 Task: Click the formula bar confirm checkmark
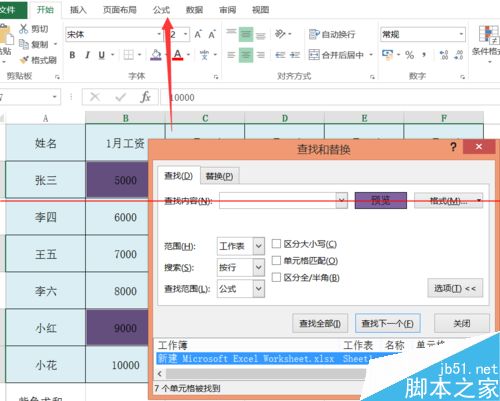(x=120, y=97)
